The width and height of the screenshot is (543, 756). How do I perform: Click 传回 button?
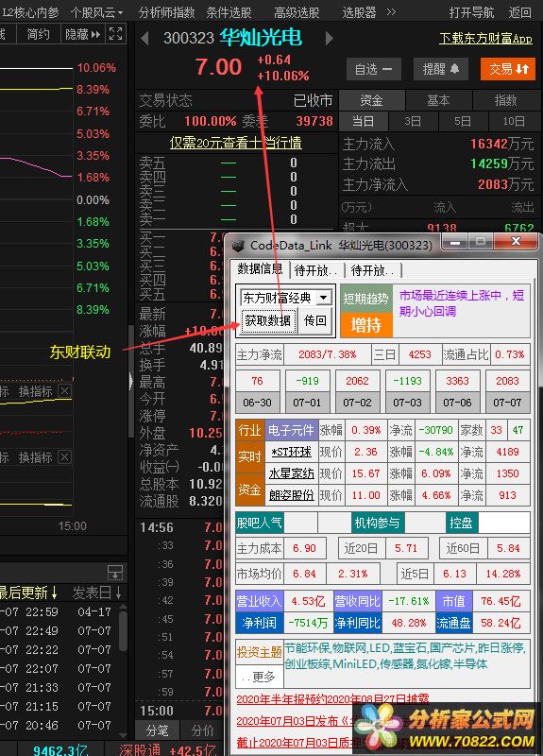314,320
